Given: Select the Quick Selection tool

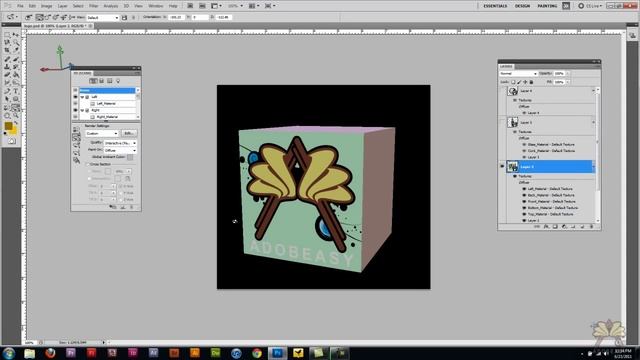Looking at the screenshot, I should coord(16,42).
